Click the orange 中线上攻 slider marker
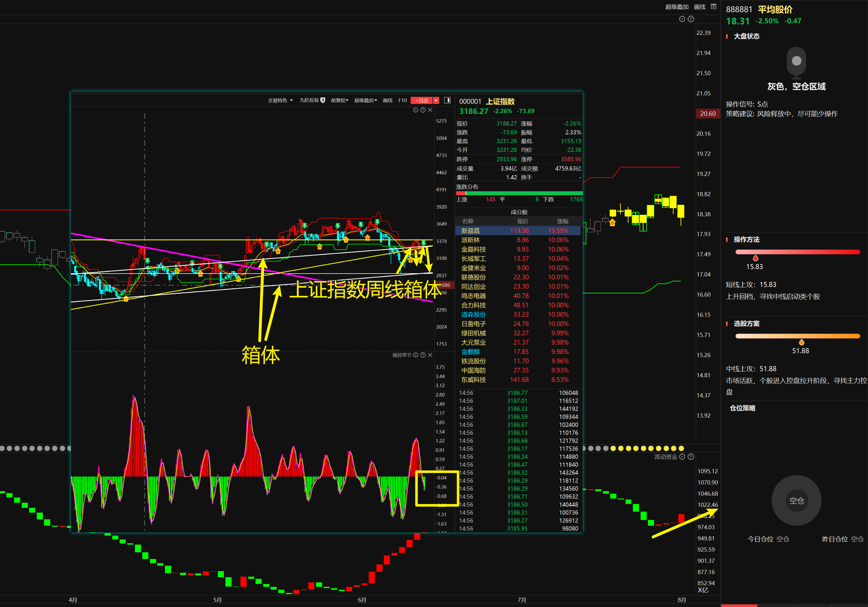The height and width of the screenshot is (607, 868). 801,342
